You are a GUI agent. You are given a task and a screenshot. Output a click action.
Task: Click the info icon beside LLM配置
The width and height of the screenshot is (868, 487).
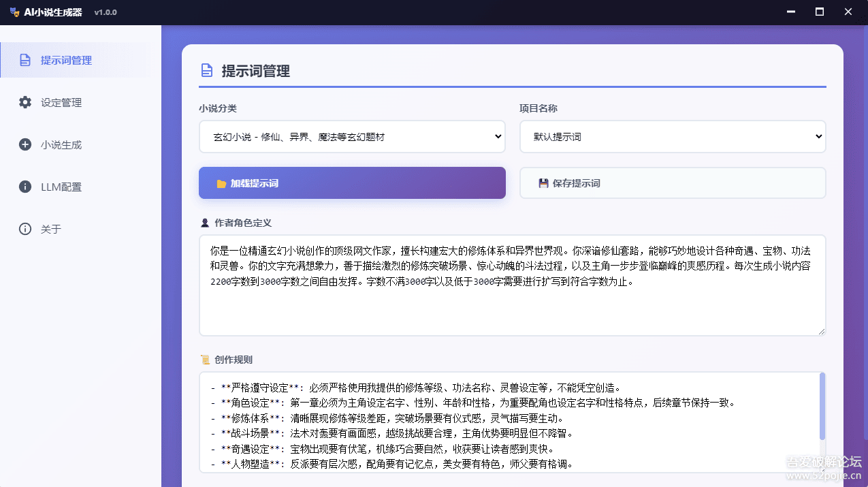pos(25,187)
